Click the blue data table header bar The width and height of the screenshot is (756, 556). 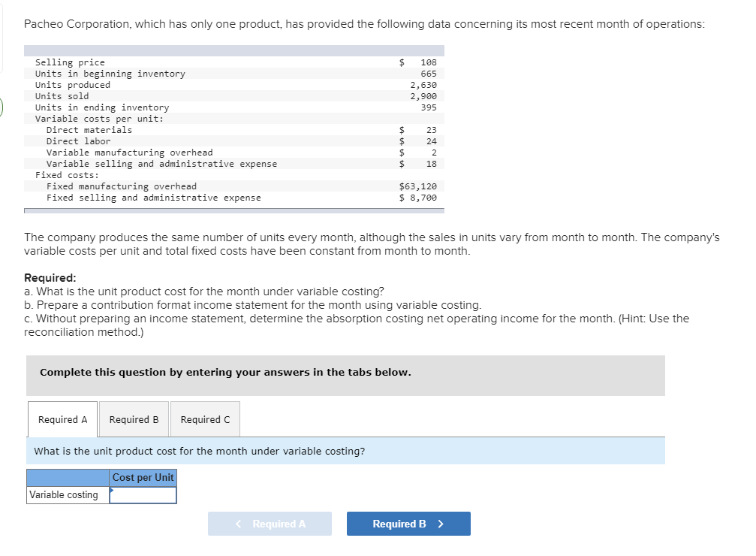coord(234,50)
